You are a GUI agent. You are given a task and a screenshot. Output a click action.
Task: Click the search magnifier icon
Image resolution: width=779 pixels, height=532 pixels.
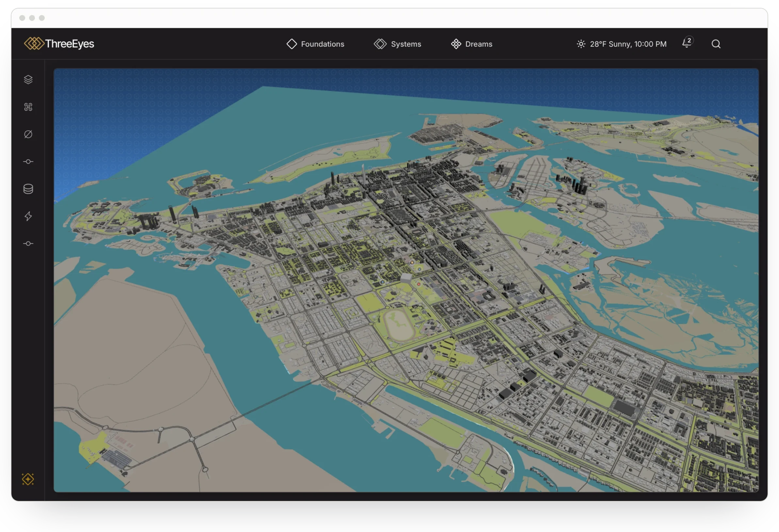716,44
